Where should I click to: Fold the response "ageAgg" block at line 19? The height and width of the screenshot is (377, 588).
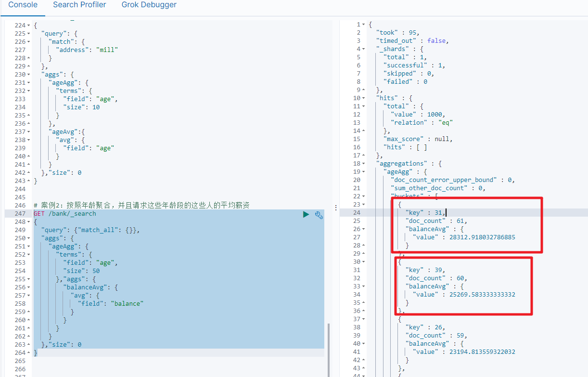pos(363,171)
